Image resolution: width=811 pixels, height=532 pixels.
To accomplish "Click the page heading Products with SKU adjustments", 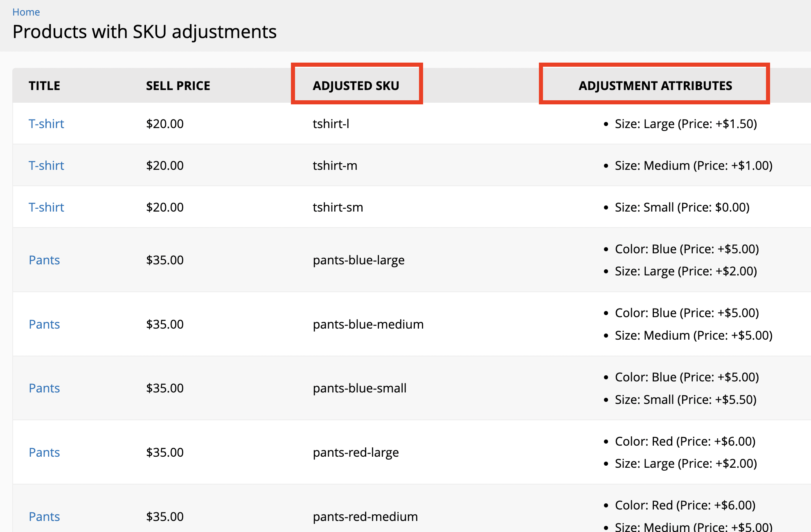I will point(144,32).
